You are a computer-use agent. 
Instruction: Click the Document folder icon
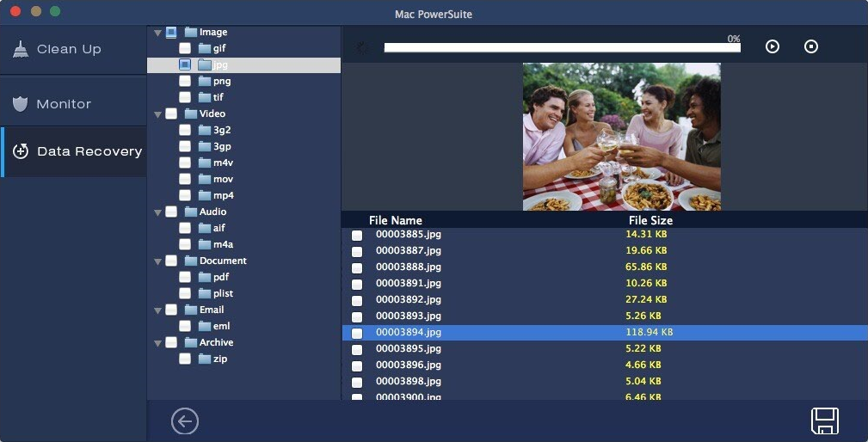click(191, 261)
